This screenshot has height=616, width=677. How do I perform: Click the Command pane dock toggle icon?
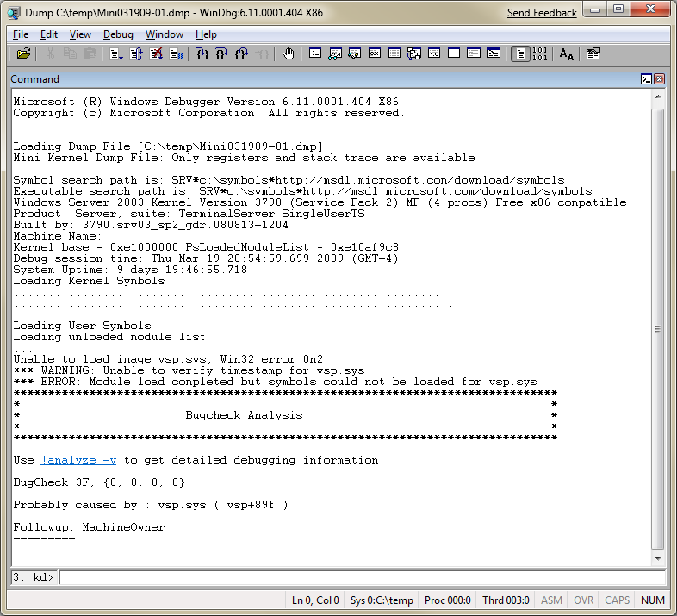(646, 79)
